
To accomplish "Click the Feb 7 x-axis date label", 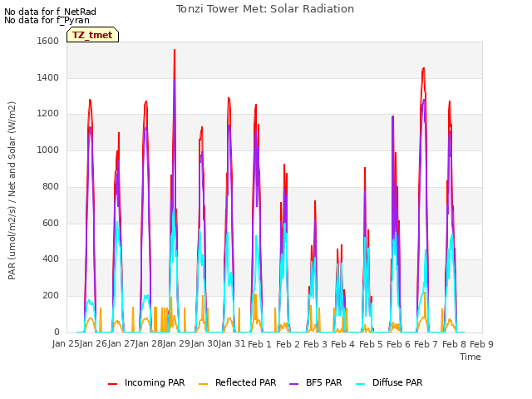I will click(426, 344).
